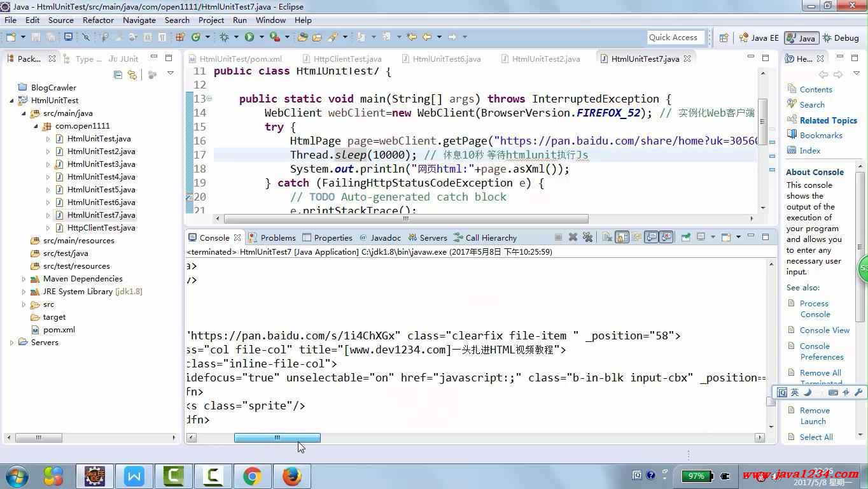The image size is (868, 489).
Task: Open the Contents help link
Action: click(x=816, y=90)
